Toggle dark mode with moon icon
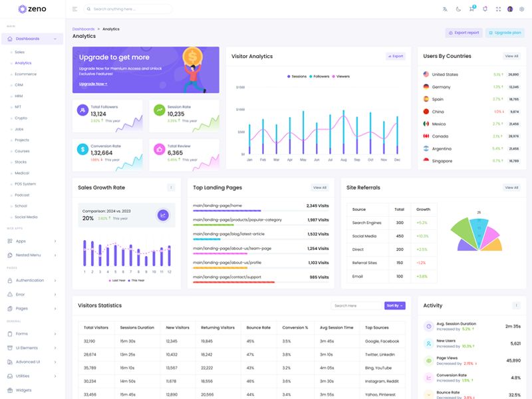Viewport: 532px width, 399px height. [458, 9]
